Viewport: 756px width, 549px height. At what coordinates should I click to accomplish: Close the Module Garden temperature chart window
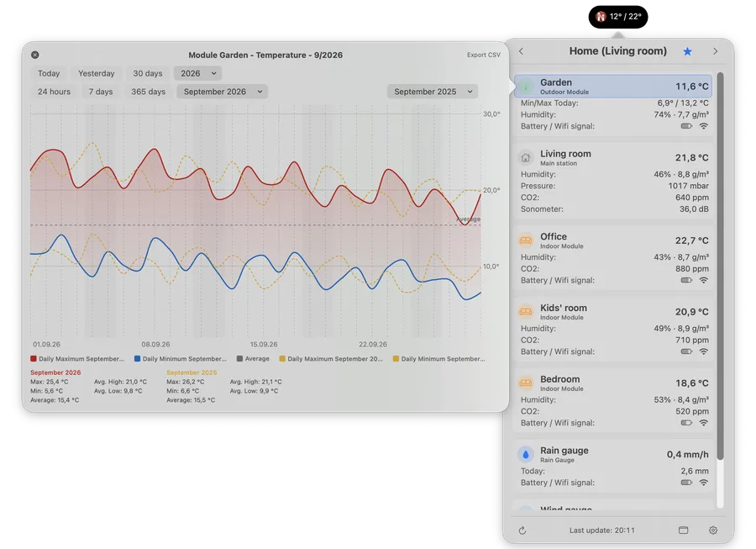click(34, 55)
